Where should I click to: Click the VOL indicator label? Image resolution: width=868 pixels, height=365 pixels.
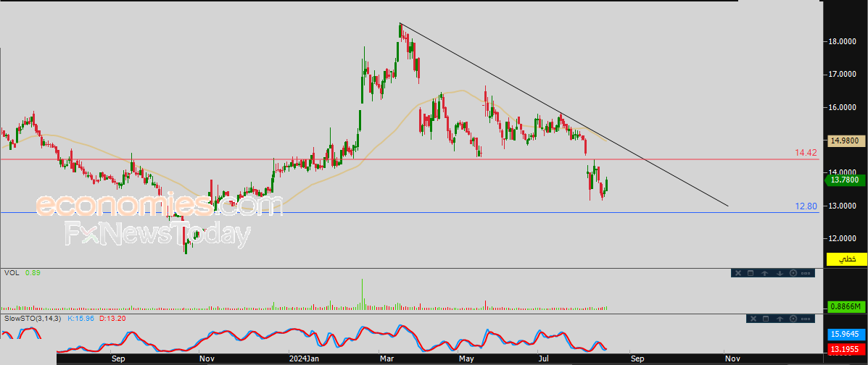[x=11, y=272]
